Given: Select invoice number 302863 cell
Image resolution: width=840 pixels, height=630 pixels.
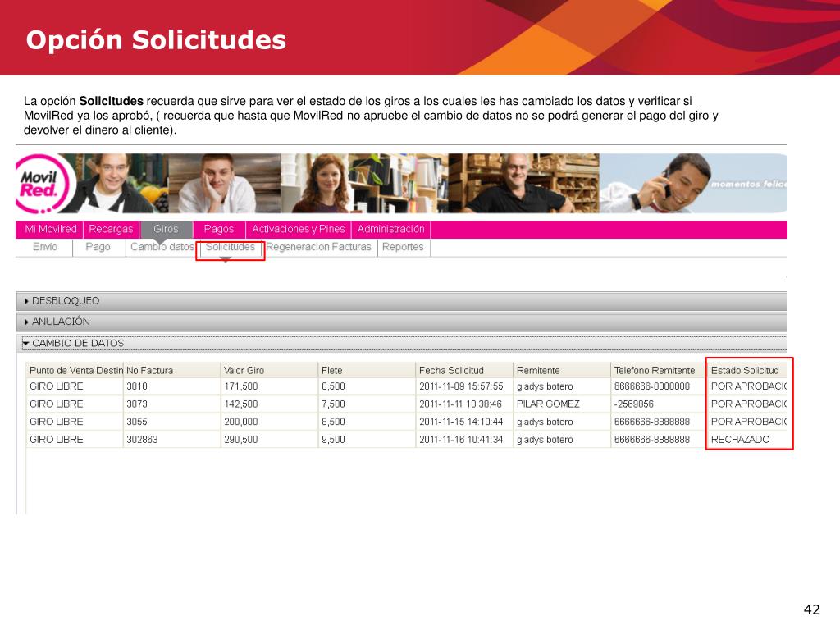Looking at the screenshot, I should click(172, 440).
